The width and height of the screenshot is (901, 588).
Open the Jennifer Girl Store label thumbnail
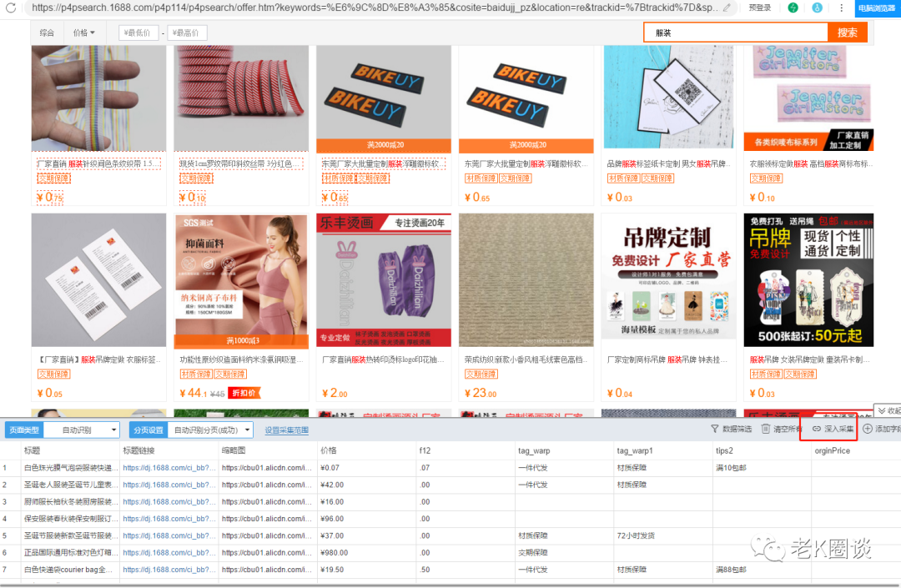pyautogui.click(x=808, y=98)
